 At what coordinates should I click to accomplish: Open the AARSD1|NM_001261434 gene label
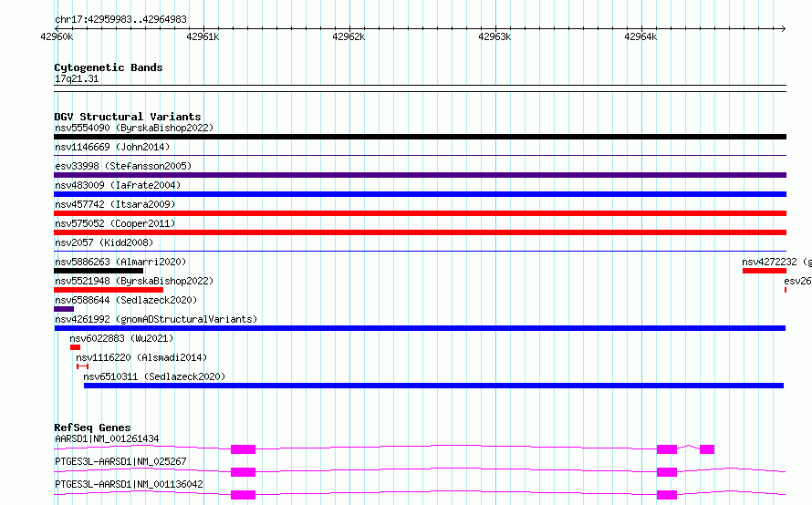107,438
